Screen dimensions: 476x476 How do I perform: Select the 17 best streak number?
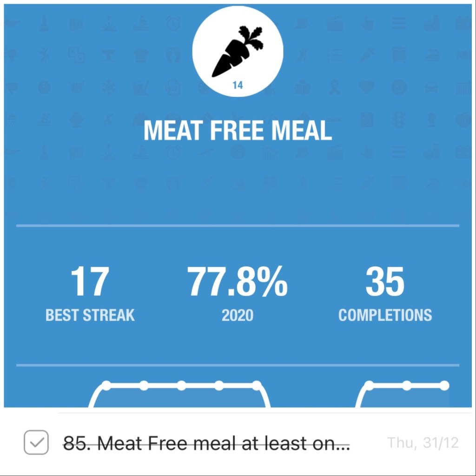pyautogui.click(x=90, y=282)
